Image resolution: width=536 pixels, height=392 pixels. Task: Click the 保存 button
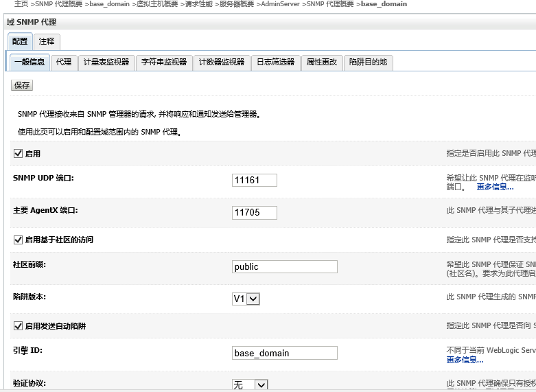point(22,85)
